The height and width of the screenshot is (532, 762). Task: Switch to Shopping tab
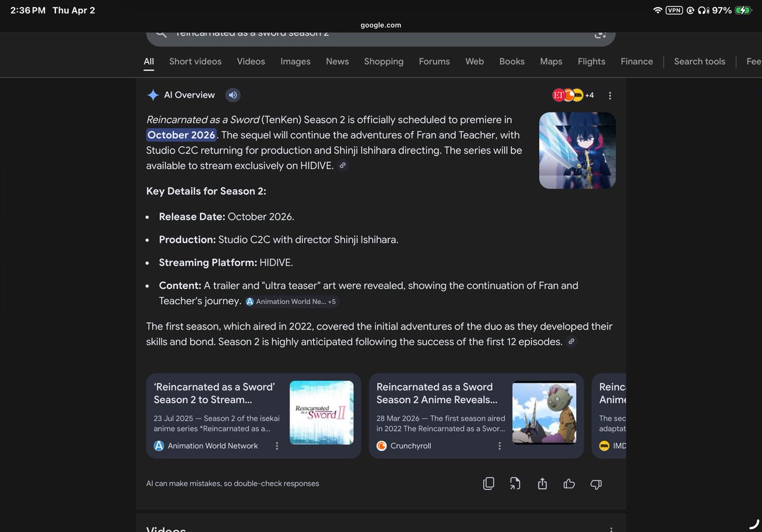(384, 62)
